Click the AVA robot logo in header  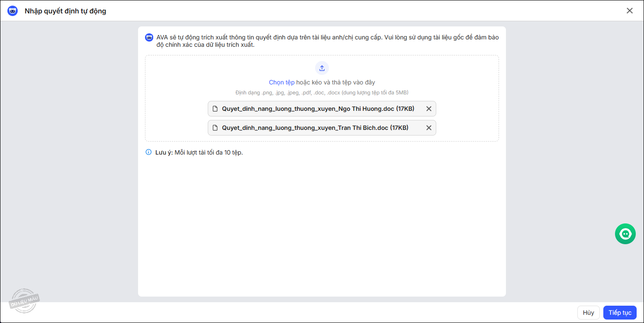click(x=13, y=11)
